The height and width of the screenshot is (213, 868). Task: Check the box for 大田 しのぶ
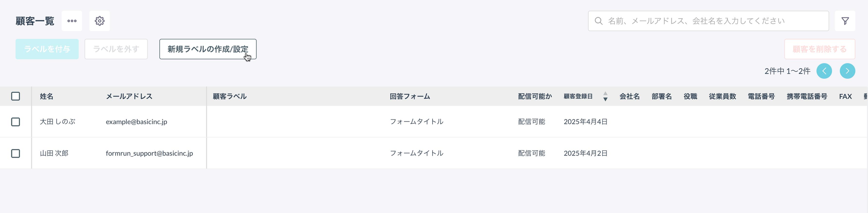(16, 122)
